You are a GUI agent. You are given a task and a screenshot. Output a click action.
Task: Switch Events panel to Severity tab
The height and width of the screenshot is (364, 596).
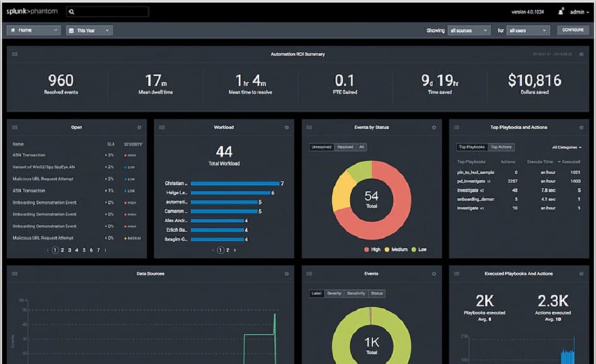pos(334,293)
